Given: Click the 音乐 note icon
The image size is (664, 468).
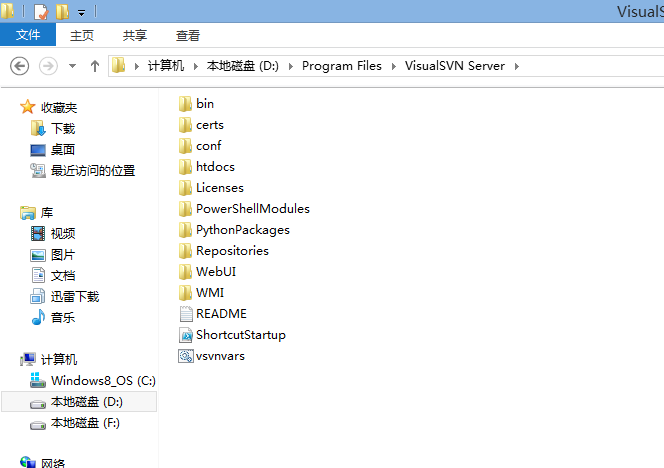Looking at the screenshot, I should 38,317.
